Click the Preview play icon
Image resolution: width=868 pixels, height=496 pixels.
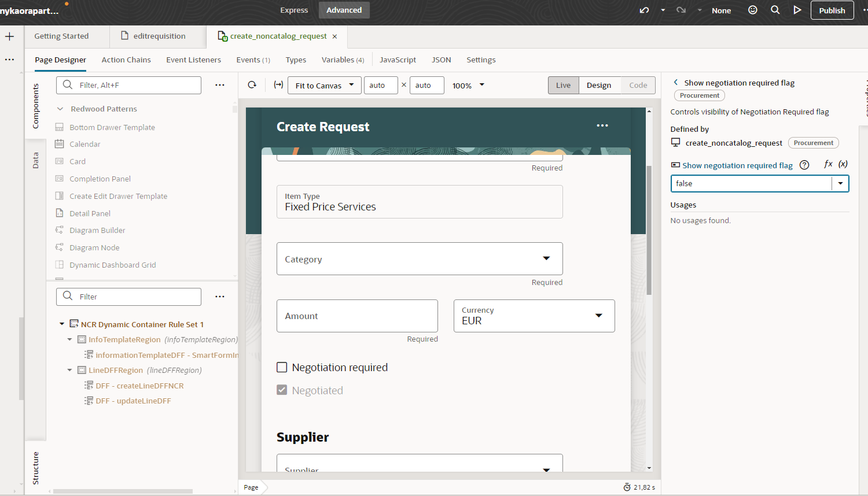coord(797,10)
